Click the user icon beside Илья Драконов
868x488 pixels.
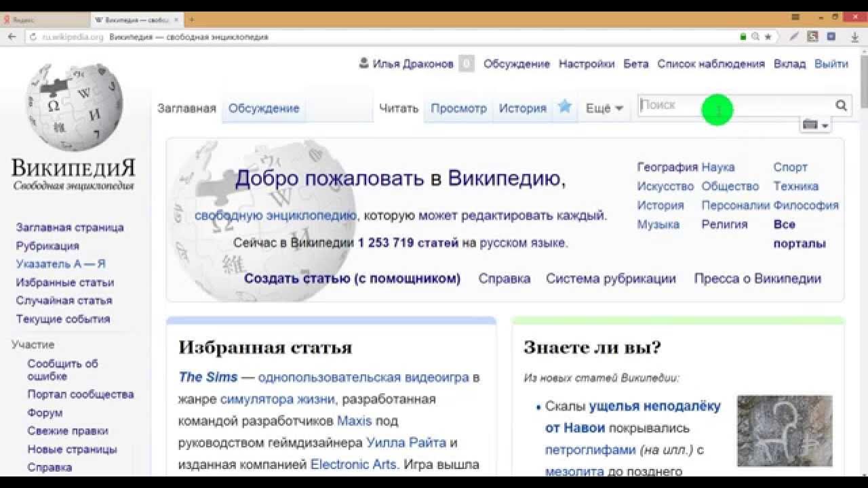tap(363, 64)
